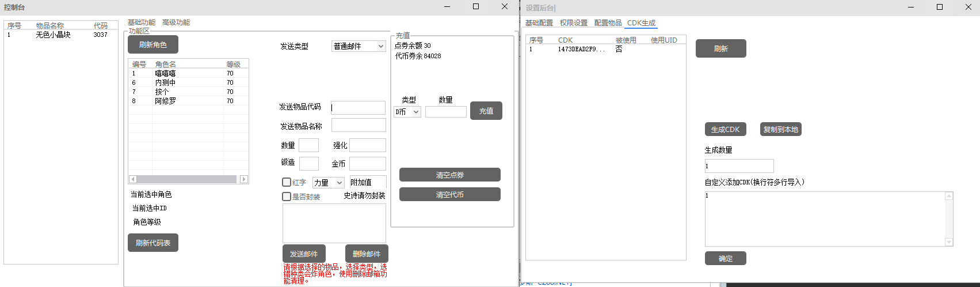Click the CDK text area scroll-up arrow
The image size is (980, 287).
949,196
